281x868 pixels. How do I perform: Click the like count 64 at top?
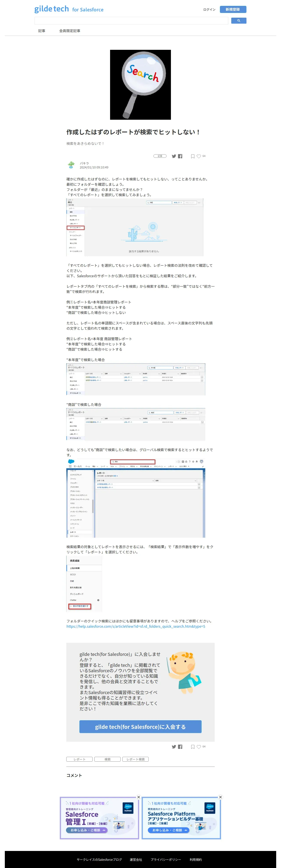[204, 156]
